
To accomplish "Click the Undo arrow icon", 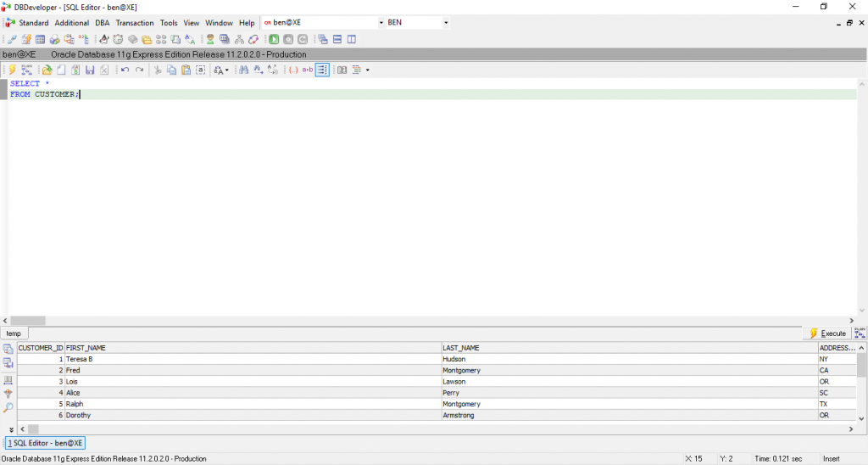I will tap(125, 70).
